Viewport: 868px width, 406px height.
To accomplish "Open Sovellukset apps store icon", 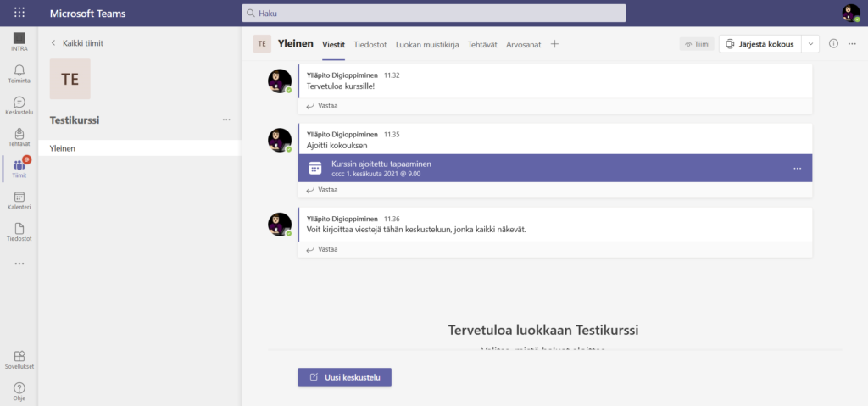I will tap(19, 359).
